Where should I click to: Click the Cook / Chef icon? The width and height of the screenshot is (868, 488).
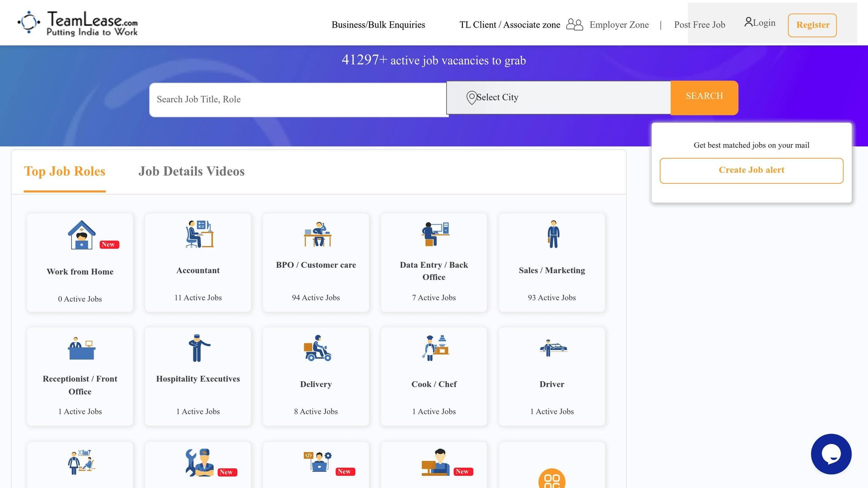435,348
